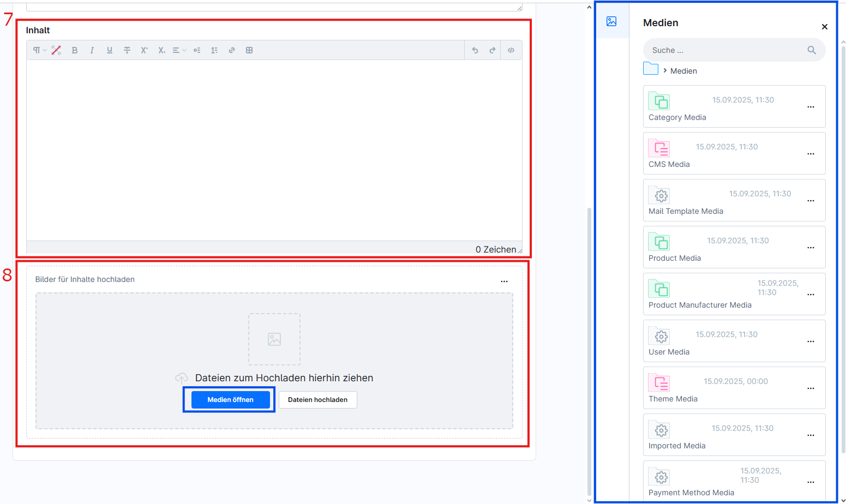Screen dimensions: 846x504
Task: Switch the editor to code view
Action: (x=511, y=50)
